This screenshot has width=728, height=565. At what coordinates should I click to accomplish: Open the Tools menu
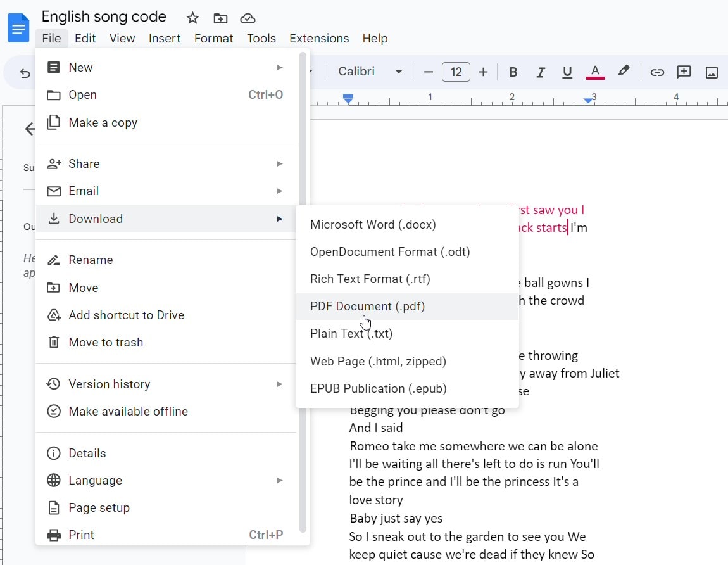point(261,39)
